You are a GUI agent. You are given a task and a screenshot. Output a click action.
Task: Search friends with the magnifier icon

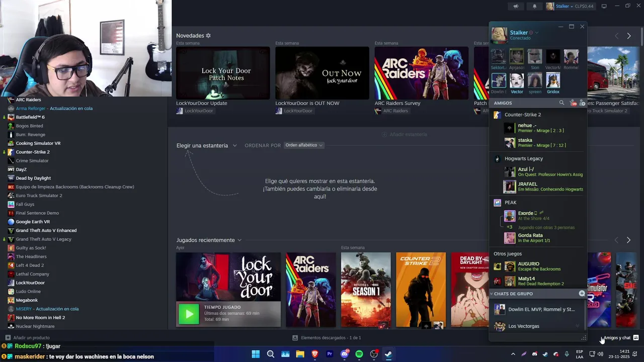[x=561, y=103]
